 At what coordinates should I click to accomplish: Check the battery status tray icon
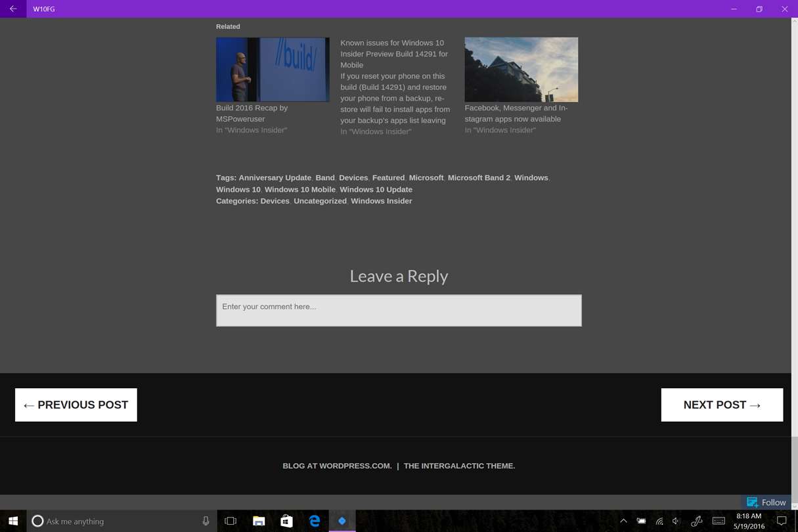tap(641, 521)
